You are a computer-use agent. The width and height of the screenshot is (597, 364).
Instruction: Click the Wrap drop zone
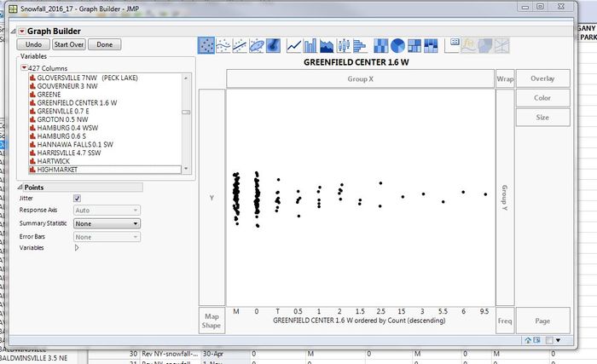(505, 78)
